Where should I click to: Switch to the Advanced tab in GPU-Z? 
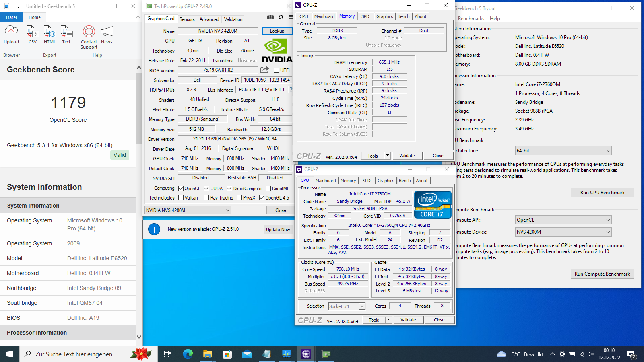click(x=209, y=19)
